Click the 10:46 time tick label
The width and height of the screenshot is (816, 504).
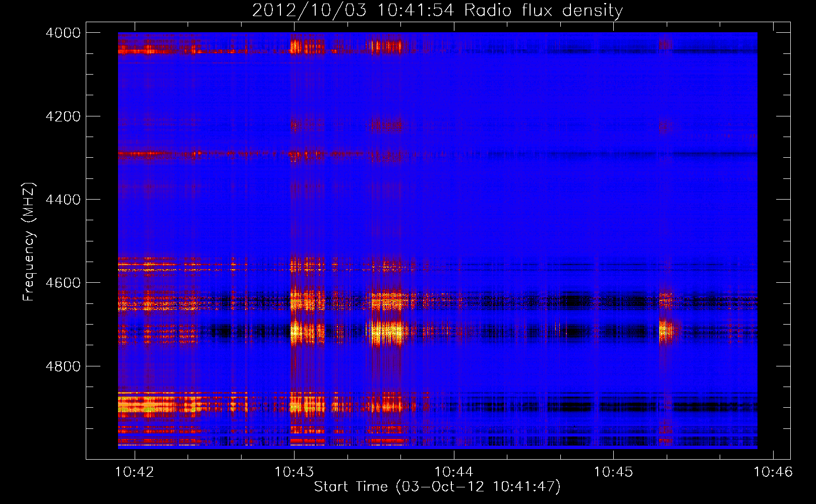[x=773, y=472]
